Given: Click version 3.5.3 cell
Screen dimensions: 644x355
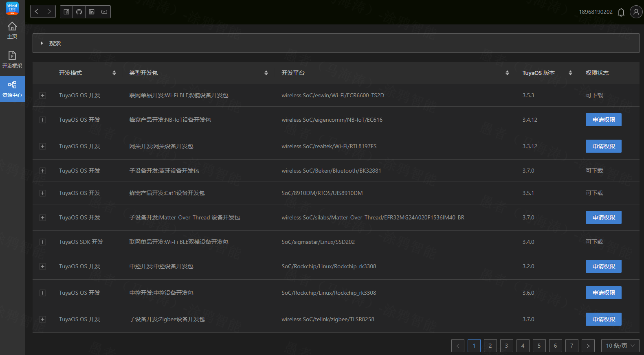Looking at the screenshot, I should click(x=528, y=95).
